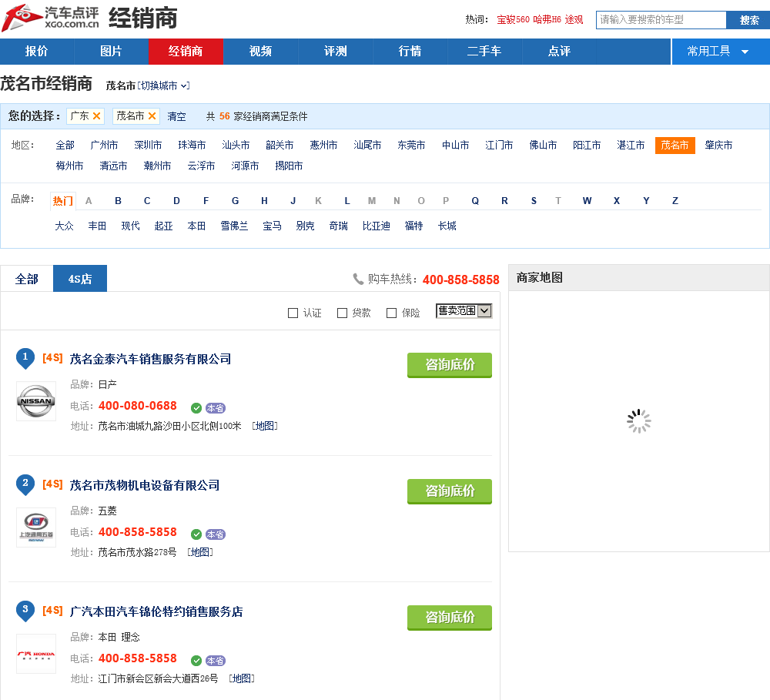Screen dimensions: 770x700
Task: Select 揭阳市 in the region filter
Action: coord(289,166)
